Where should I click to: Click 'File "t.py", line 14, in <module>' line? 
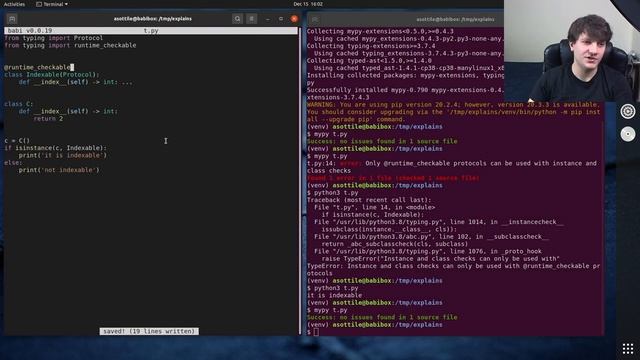click(x=375, y=208)
